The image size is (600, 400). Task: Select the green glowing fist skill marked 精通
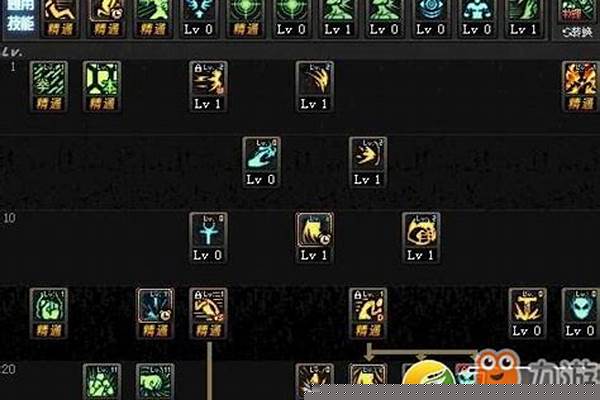pyautogui.click(x=49, y=313)
